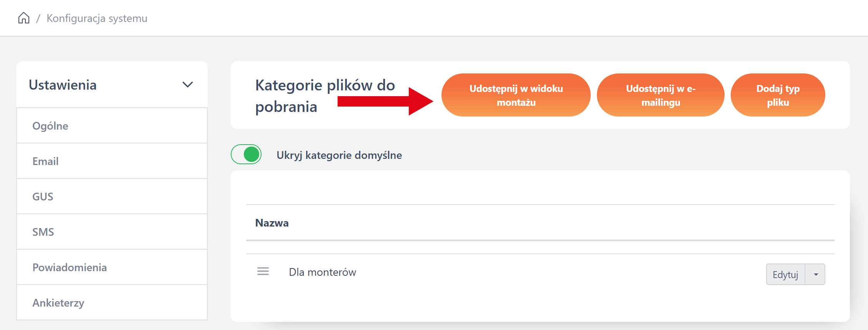Click Udostępnij w e-mailingu button
The height and width of the screenshot is (330, 868).
pos(660,95)
